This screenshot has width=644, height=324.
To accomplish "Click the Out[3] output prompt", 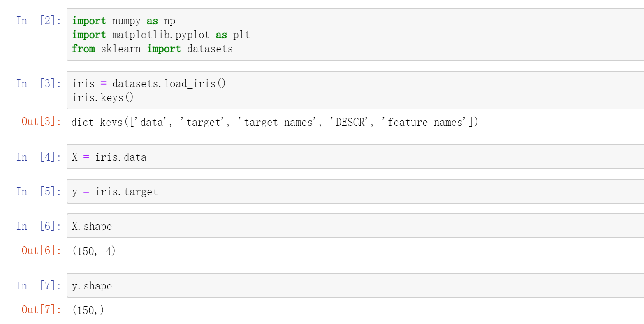I will click(41, 122).
